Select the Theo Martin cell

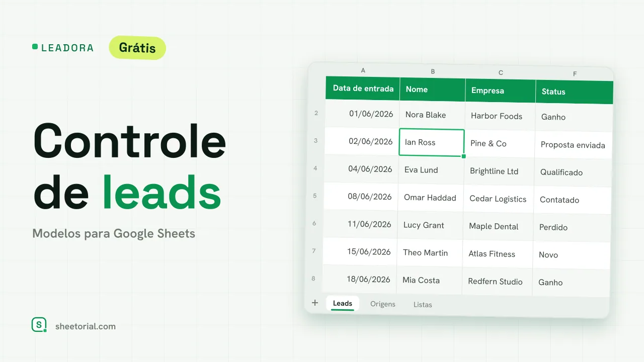point(430,253)
